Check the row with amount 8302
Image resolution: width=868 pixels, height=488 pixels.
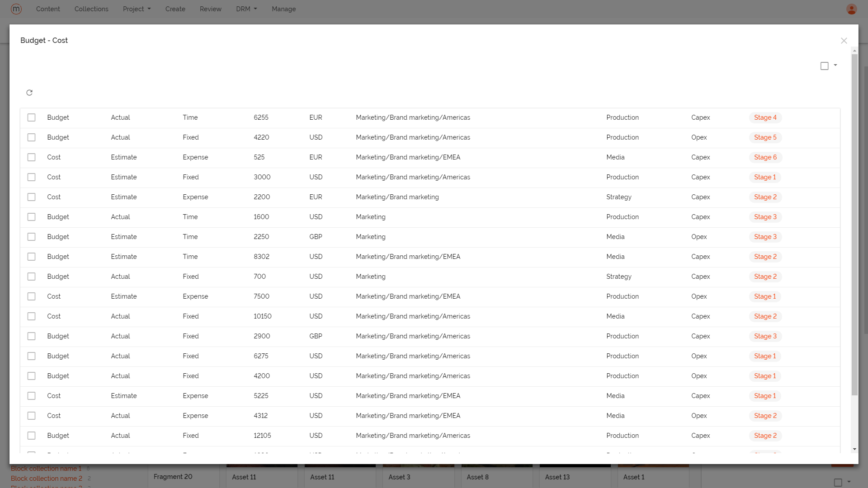(x=31, y=257)
